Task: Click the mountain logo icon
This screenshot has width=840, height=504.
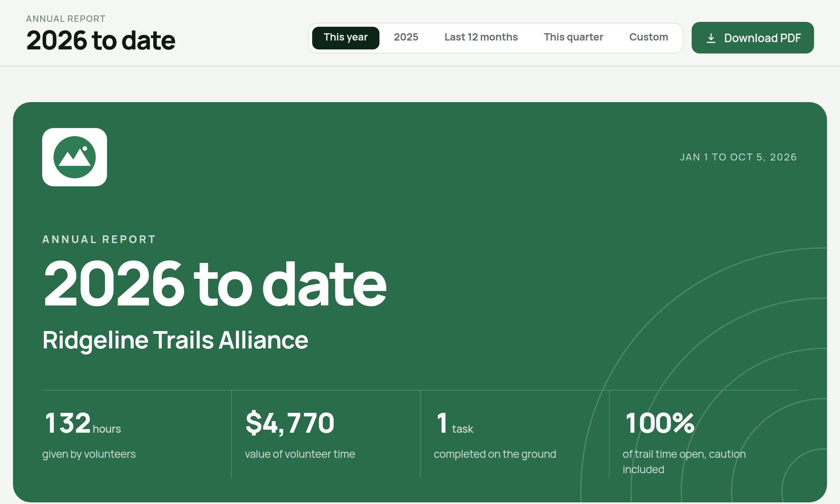Action: coord(75,157)
